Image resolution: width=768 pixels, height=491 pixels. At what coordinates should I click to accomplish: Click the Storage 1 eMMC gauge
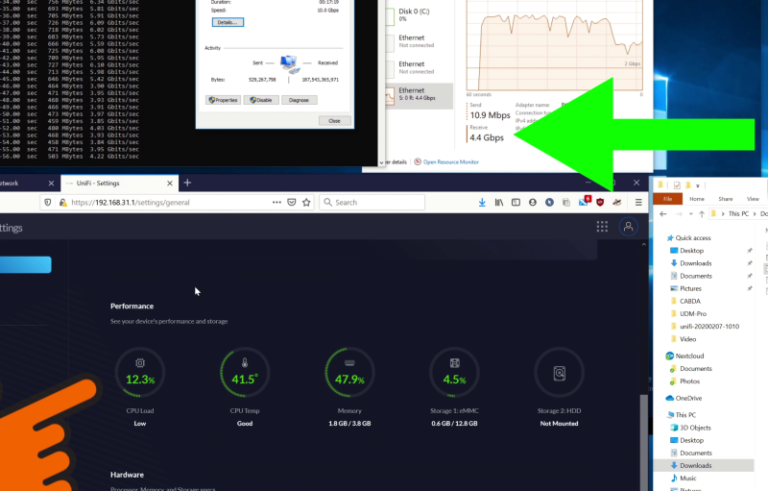[455, 372]
